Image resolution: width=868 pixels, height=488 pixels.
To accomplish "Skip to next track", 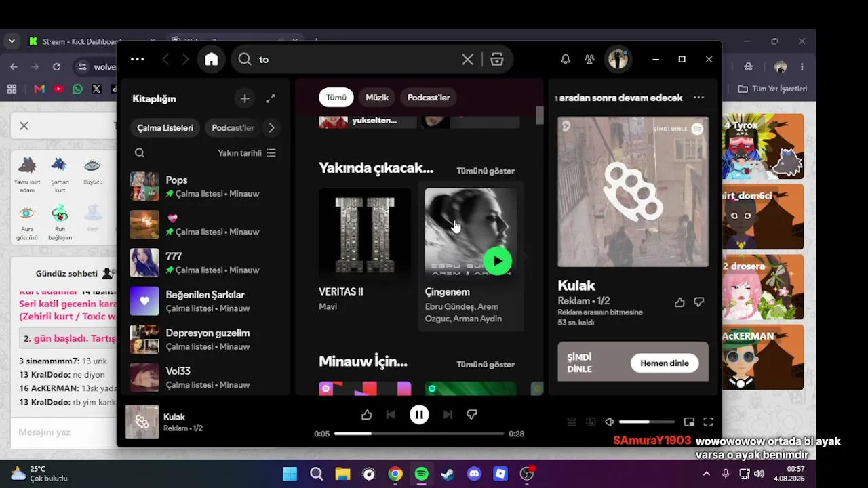I will [448, 414].
